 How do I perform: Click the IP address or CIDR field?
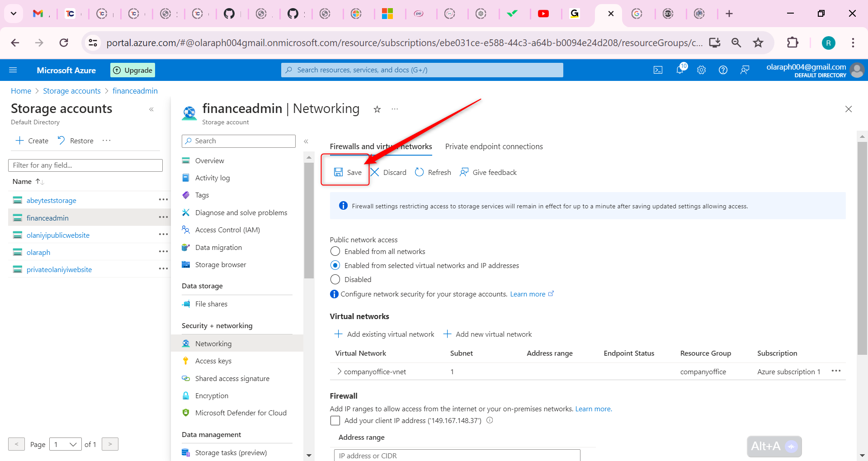click(457, 455)
